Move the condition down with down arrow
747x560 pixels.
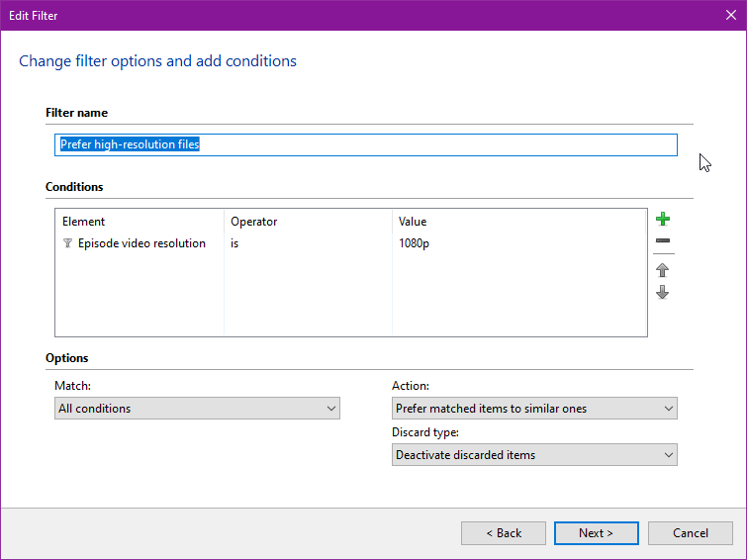[663, 292]
